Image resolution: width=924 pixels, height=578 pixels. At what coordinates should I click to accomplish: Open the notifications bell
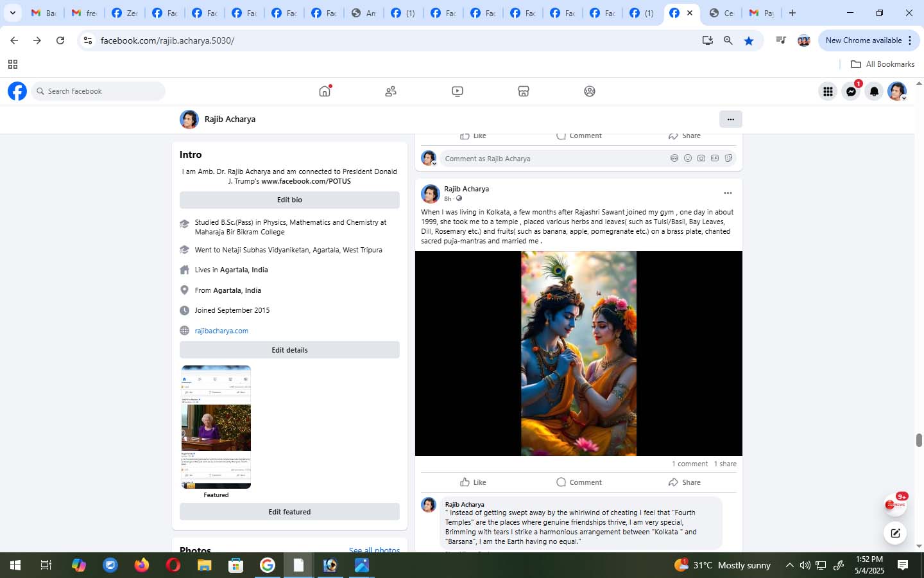click(x=874, y=91)
